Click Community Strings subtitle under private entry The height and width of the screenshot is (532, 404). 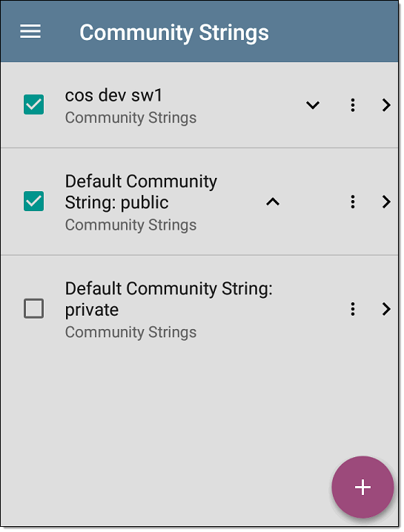tap(130, 332)
